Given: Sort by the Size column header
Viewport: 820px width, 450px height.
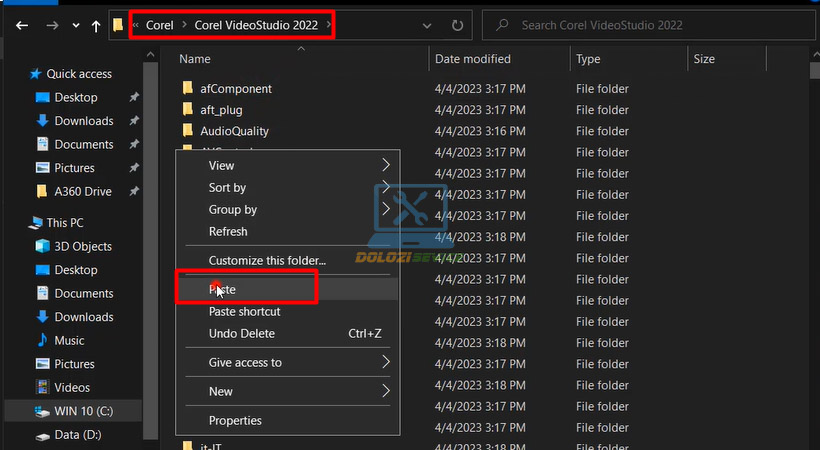Looking at the screenshot, I should point(704,59).
